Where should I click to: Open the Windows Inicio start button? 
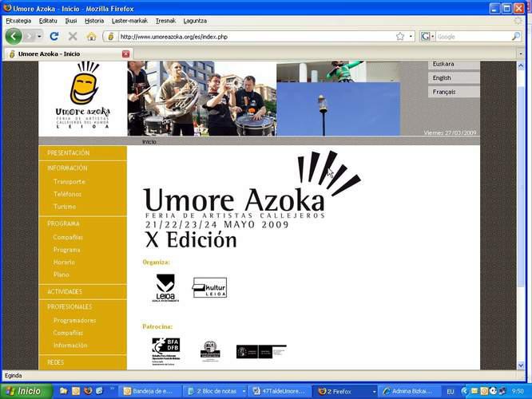pos(26,391)
